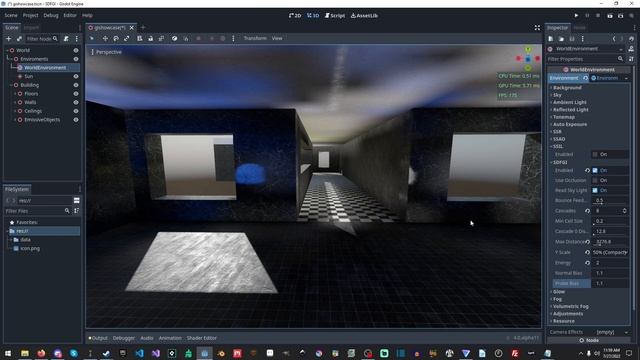Select the viewport Select Mode arrow tool
Image resolution: width=640 pixels, height=360 pixels.
(x=92, y=38)
